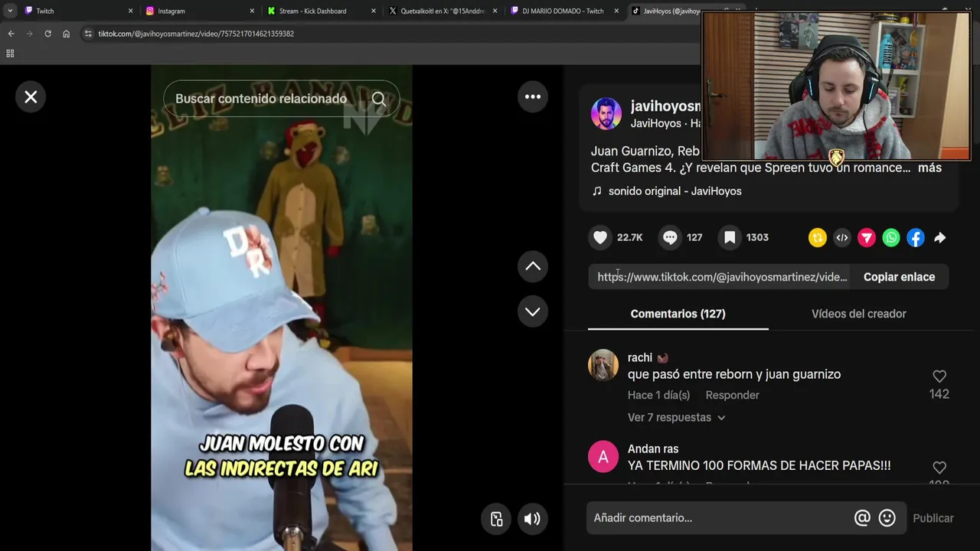Click the Añadir comentario input field
Viewport: 980px width, 551px height.
click(x=720, y=518)
